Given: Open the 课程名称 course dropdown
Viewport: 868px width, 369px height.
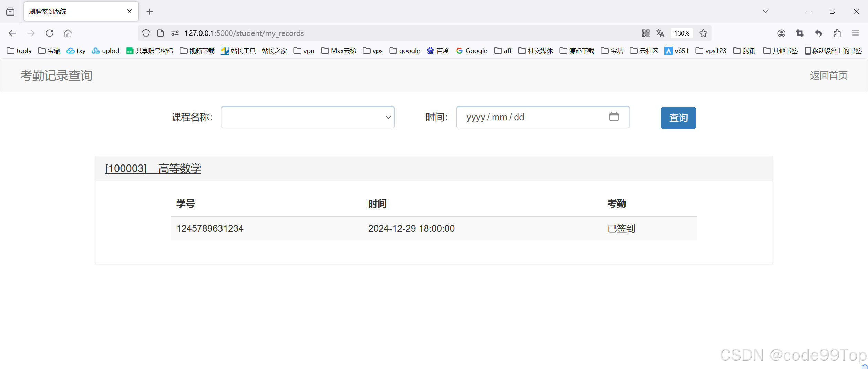Looking at the screenshot, I should pyautogui.click(x=308, y=117).
